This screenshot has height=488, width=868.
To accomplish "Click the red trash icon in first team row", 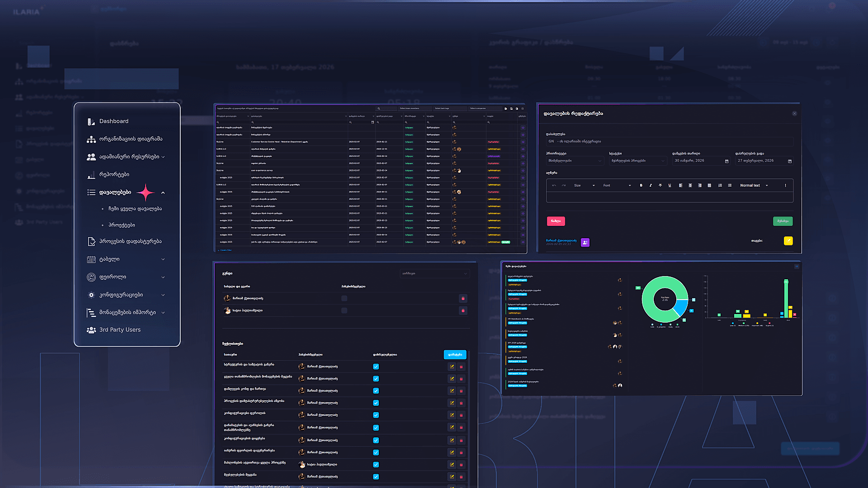I will click(x=462, y=298).
